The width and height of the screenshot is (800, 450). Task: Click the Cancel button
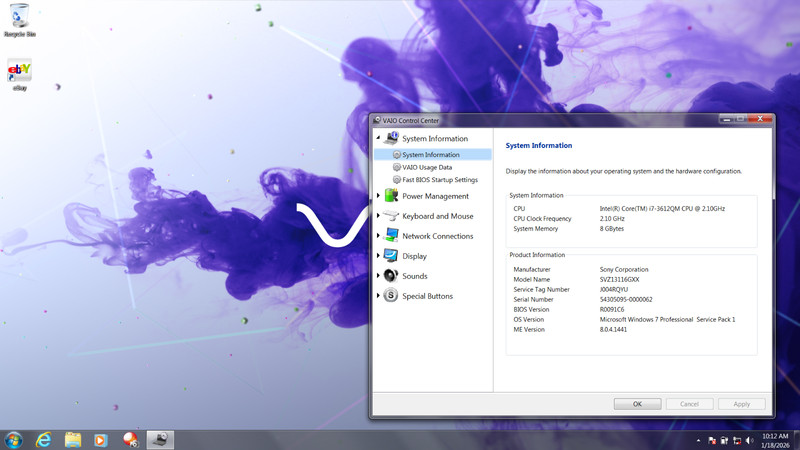tap(689, 404)
